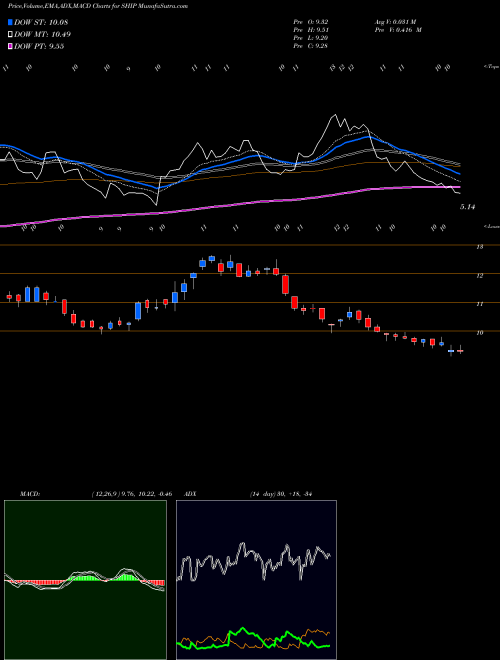Screen dimensions: 500x660
Task: Click the 'Pre L: 9.20' low value
Action: pos(311,38)
